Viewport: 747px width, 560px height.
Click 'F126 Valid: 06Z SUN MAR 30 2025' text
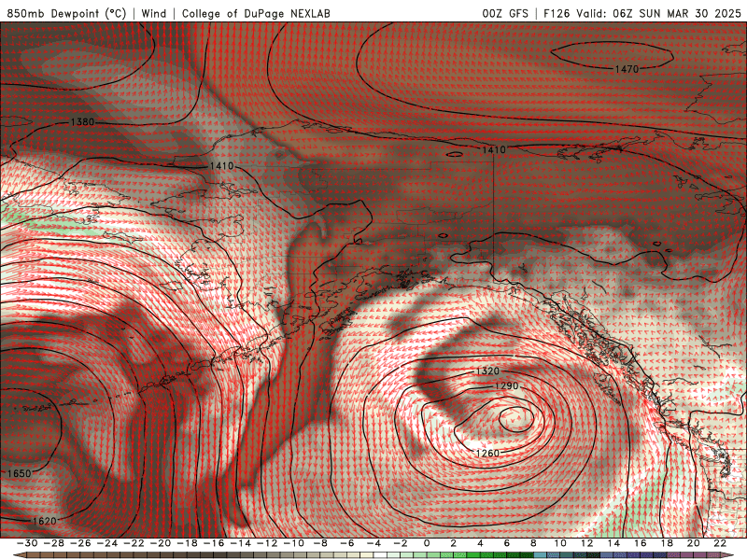(x=642, y=13)
